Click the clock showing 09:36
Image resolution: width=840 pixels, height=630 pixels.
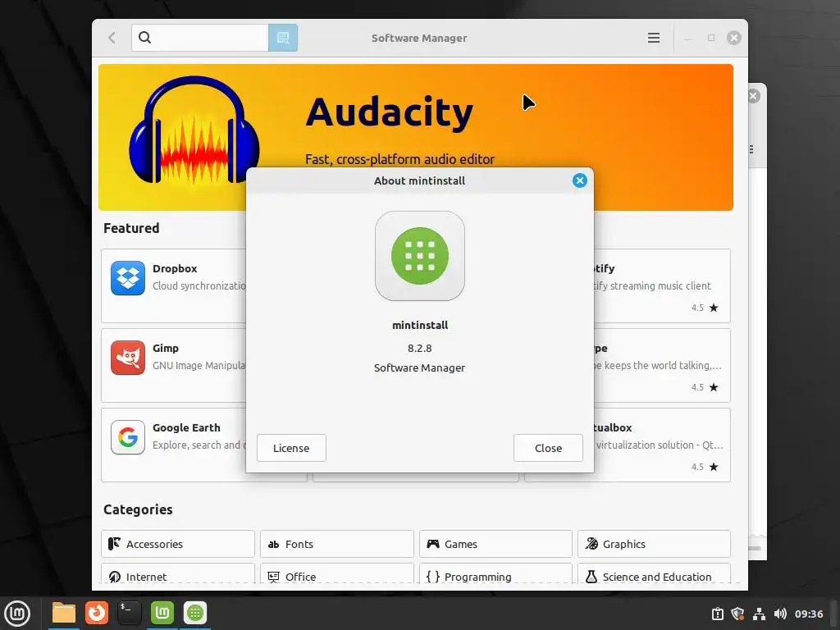809,614
